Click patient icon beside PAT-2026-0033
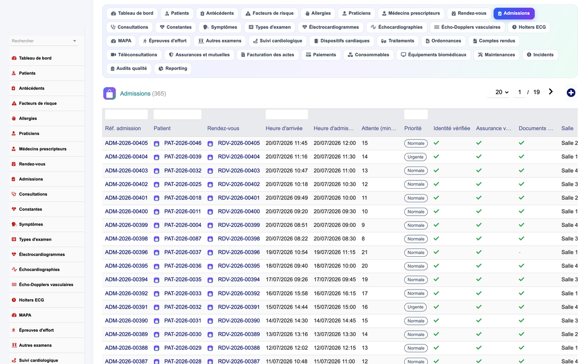The image size is (588, 364). pos(157,294)
